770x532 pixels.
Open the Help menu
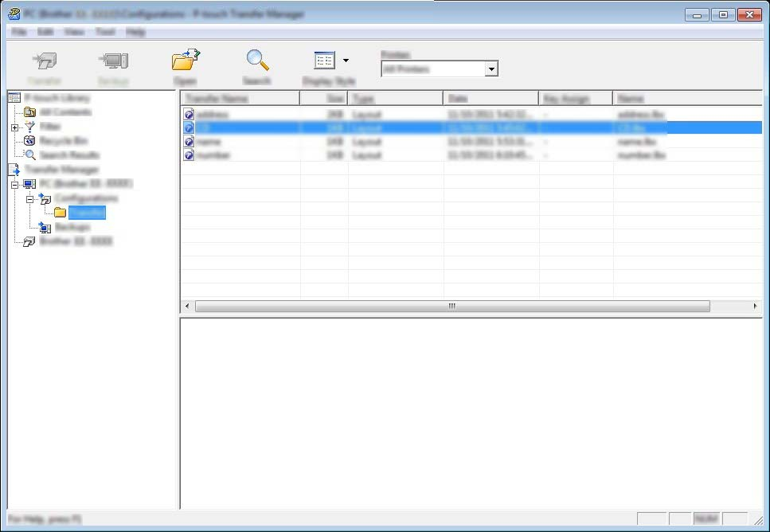click(135, 32)
